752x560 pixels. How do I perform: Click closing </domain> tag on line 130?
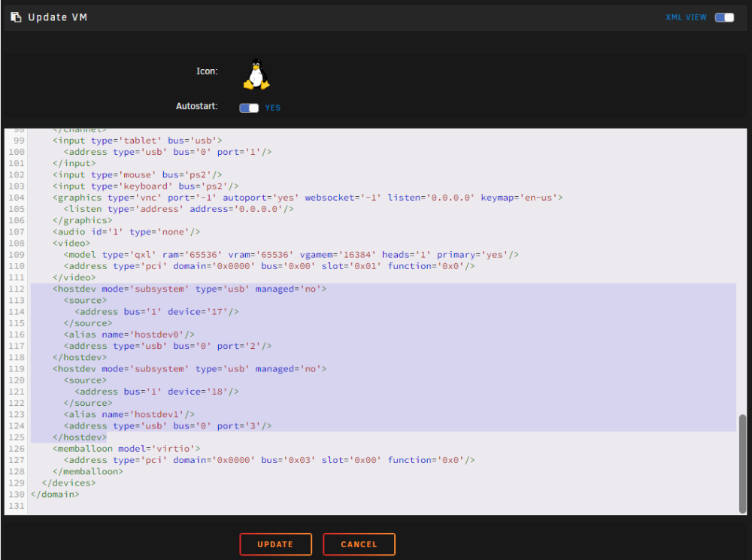(x=55, y=495)
